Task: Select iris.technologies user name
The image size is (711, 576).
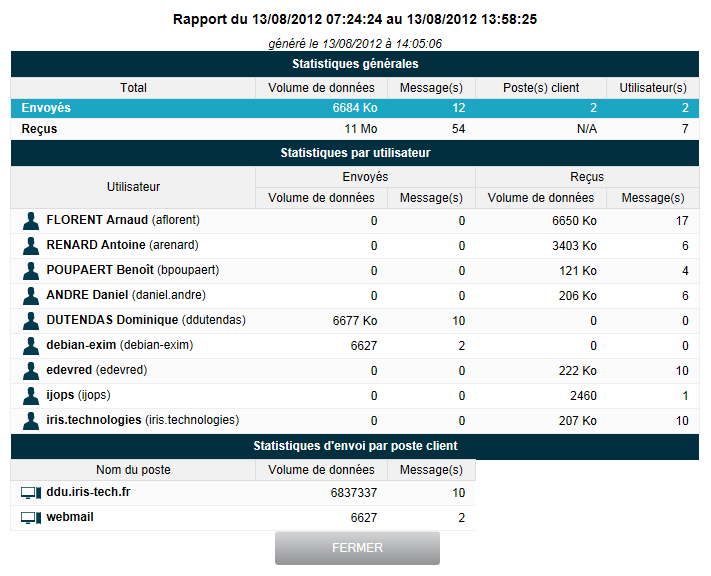Action: click(x=143, y=420)
